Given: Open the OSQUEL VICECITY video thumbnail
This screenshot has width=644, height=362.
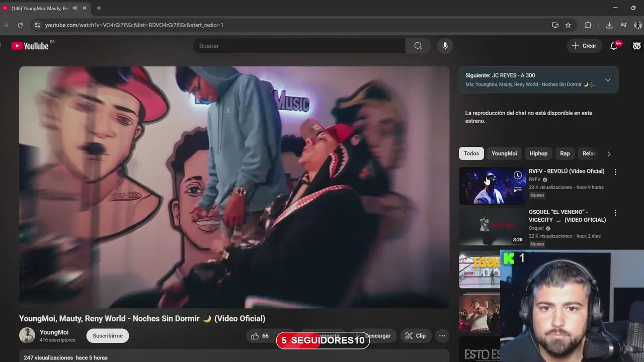Looking at the screenshot, I should pyautogui.click(x=492, y=227).
